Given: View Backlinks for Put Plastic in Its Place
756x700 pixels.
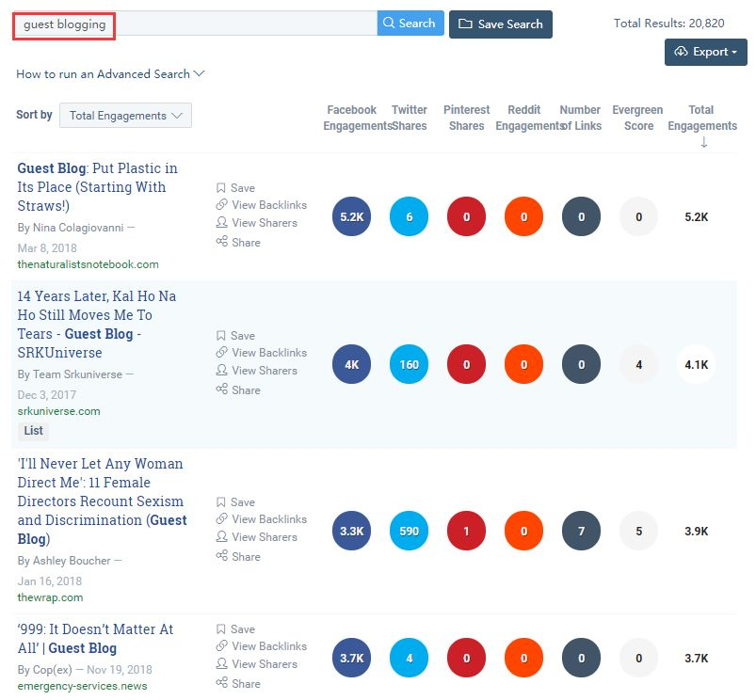Looking at the screenshot, I should [x=262, y=205].
